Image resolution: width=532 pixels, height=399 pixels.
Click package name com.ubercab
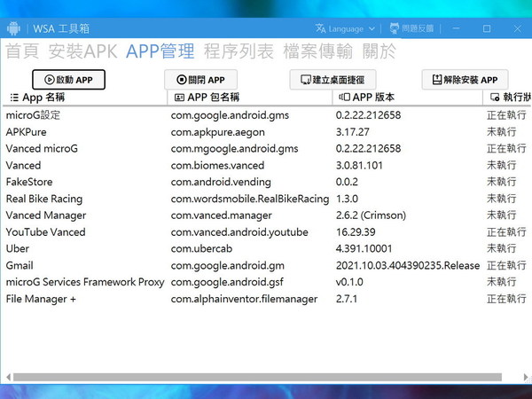tap(201, 248)
